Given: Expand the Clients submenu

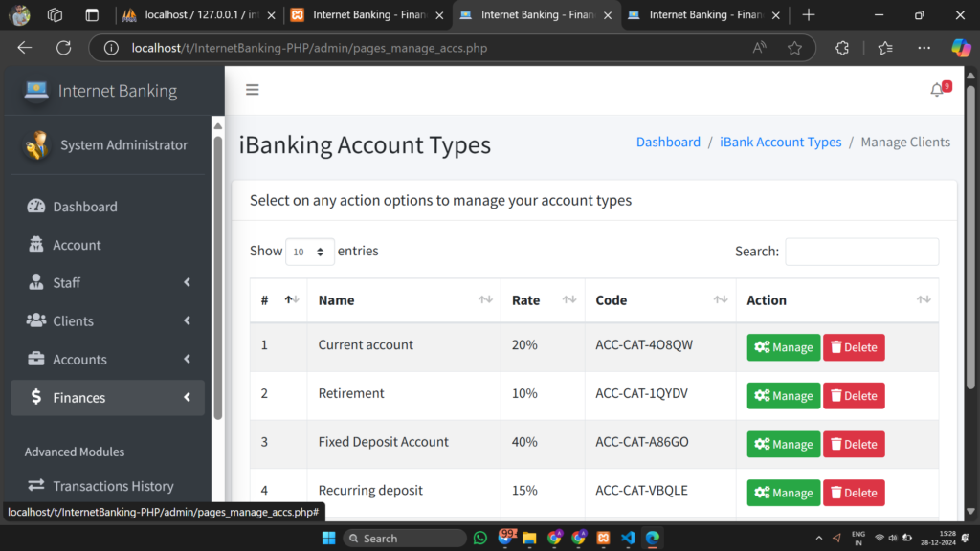Looking at the screenshot, I should [x=187, y=320].
